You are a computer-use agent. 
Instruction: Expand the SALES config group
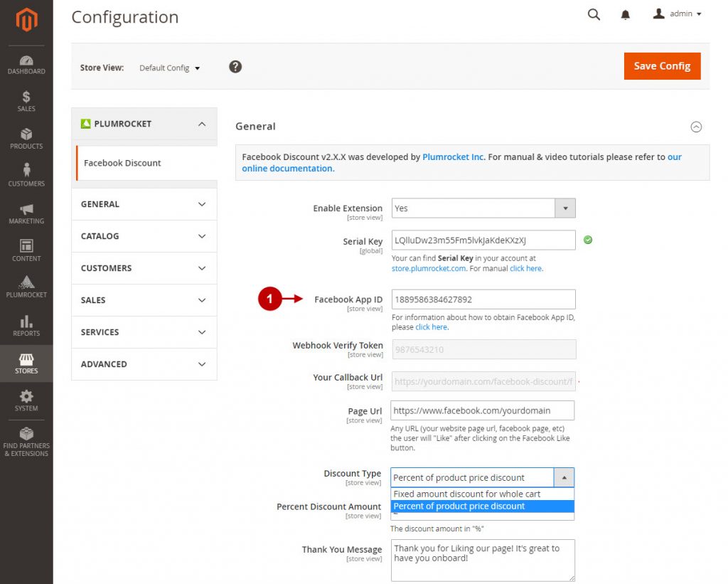(x=144, y=300)
